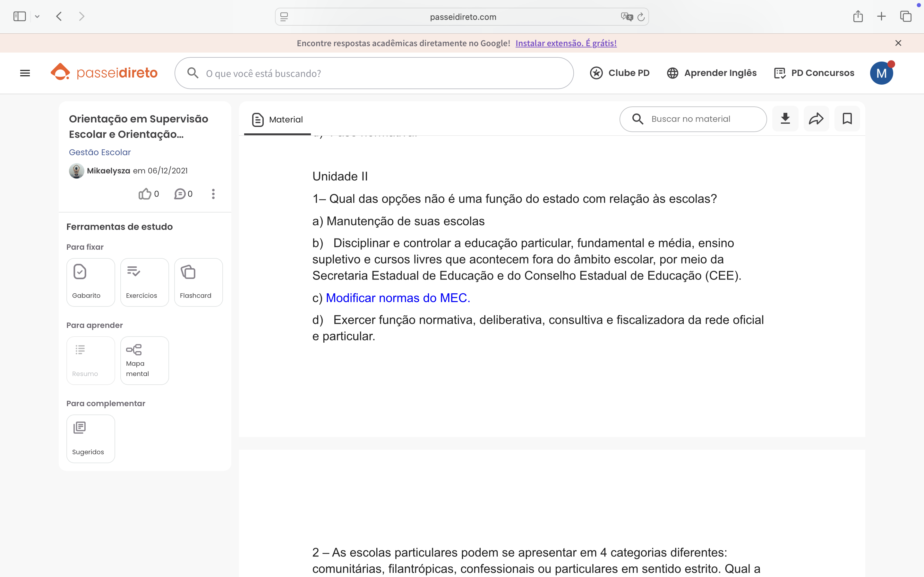Open the Exercícios study tool
Screen dimensions: 924x577
(144, 282)
